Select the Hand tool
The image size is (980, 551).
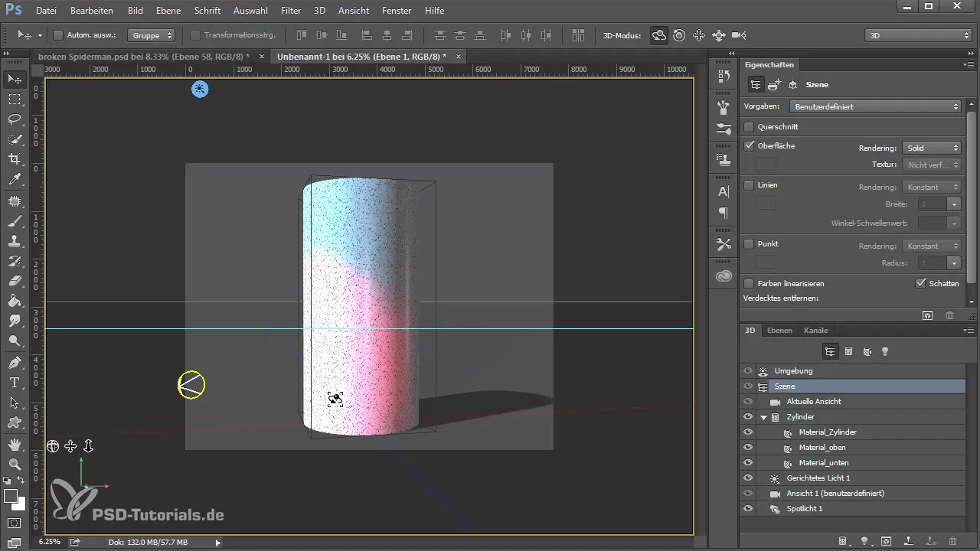coord(15,444)
